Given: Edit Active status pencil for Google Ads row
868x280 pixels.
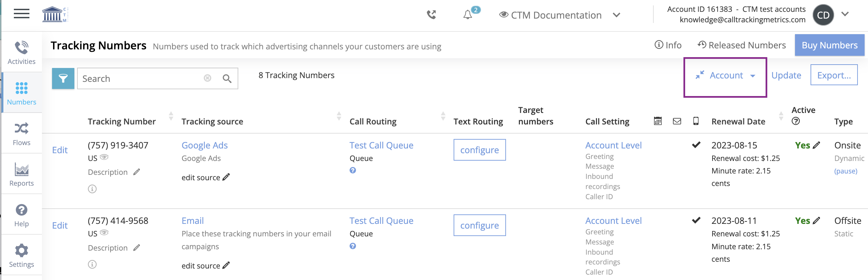Looking at the screenshot, I should coord(817,145).
